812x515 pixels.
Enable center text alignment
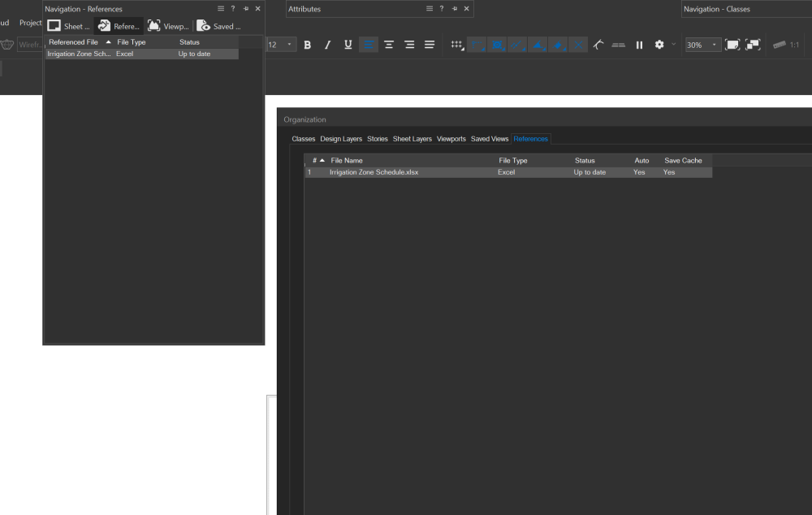tap(388, 45)
